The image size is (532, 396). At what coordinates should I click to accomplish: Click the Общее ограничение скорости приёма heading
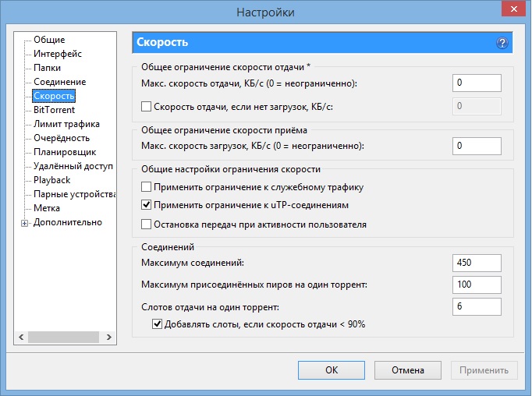[224, 130]
